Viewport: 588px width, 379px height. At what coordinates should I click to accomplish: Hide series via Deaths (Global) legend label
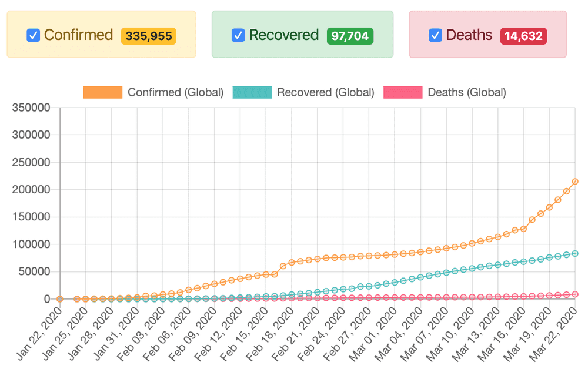coord(467,92)
